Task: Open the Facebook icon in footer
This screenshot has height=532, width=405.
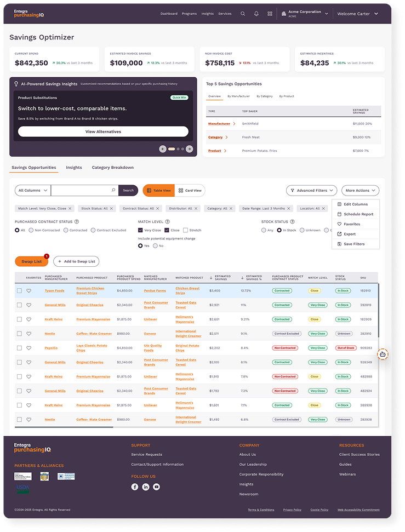Action: coord(135,487)
